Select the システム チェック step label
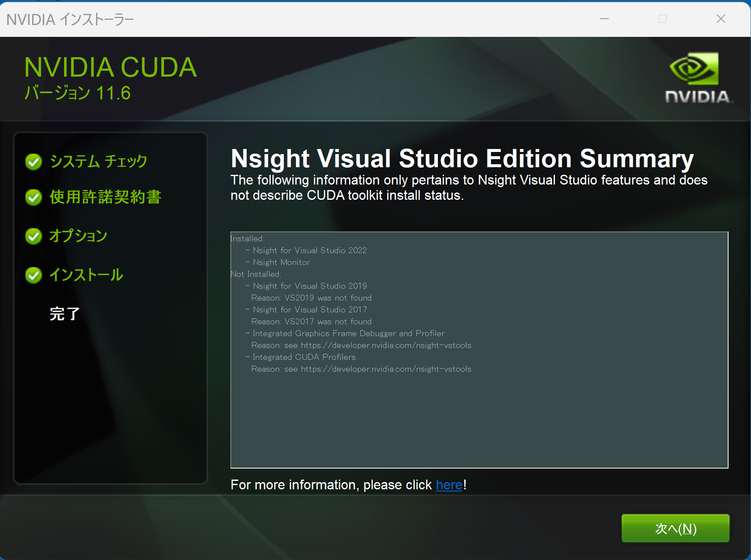Screen dimensions: 751x560 click(x=98, y=161)
